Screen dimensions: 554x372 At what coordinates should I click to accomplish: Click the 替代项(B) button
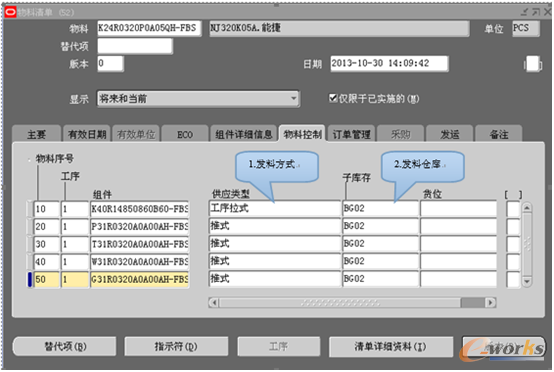pos(65,347)
